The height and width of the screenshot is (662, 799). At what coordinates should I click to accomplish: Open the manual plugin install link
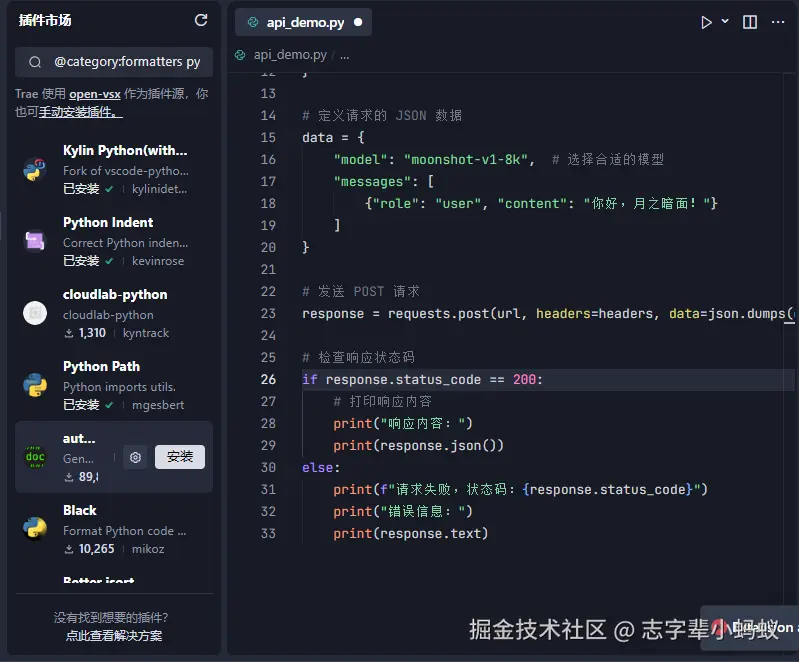81,112
